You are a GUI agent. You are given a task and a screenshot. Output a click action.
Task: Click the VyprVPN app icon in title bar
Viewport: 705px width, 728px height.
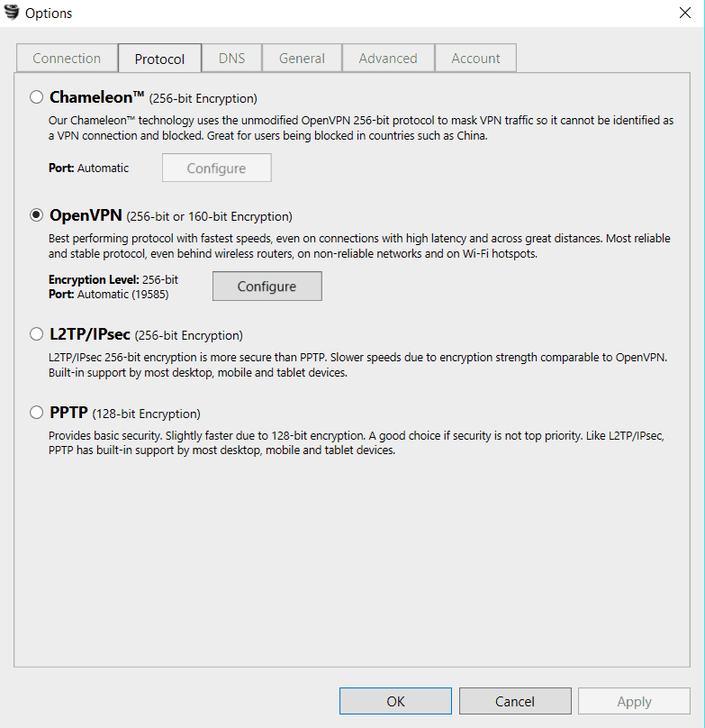[12, 13]
